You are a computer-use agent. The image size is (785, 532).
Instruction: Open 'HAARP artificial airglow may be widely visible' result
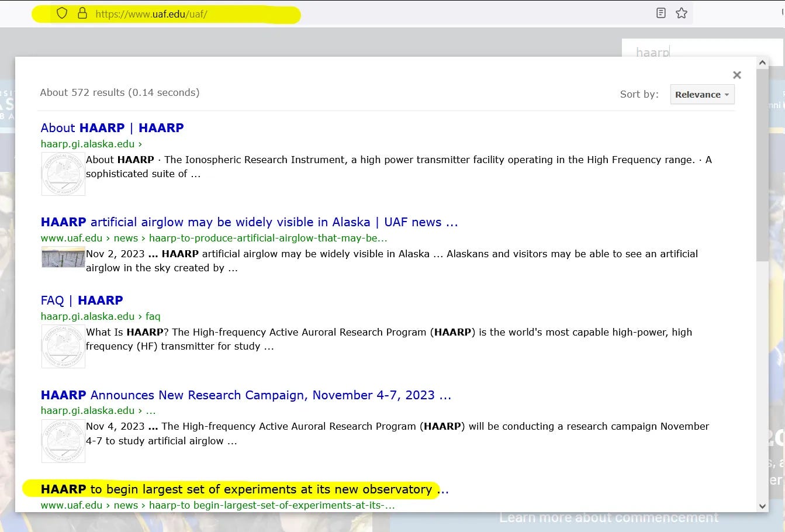click(249, 222)
